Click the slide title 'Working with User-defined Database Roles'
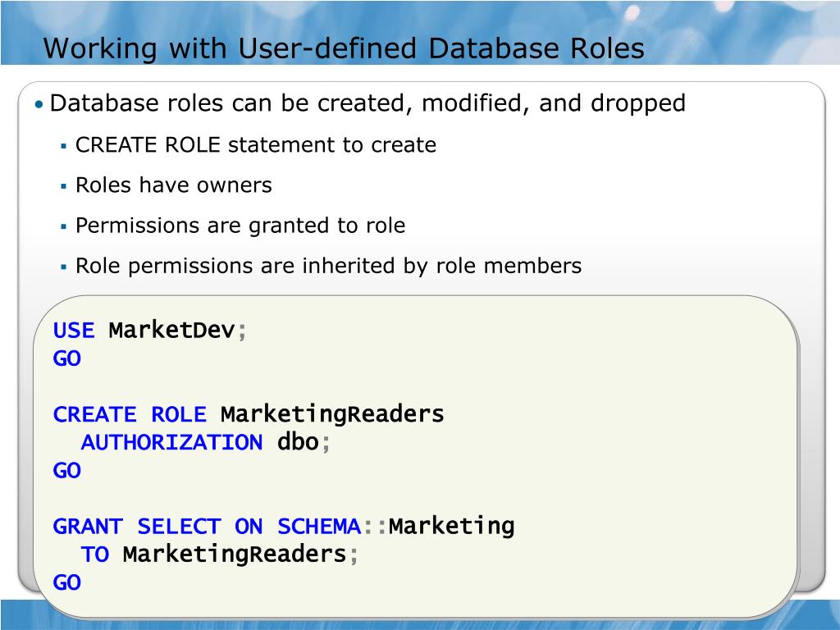 344,48
